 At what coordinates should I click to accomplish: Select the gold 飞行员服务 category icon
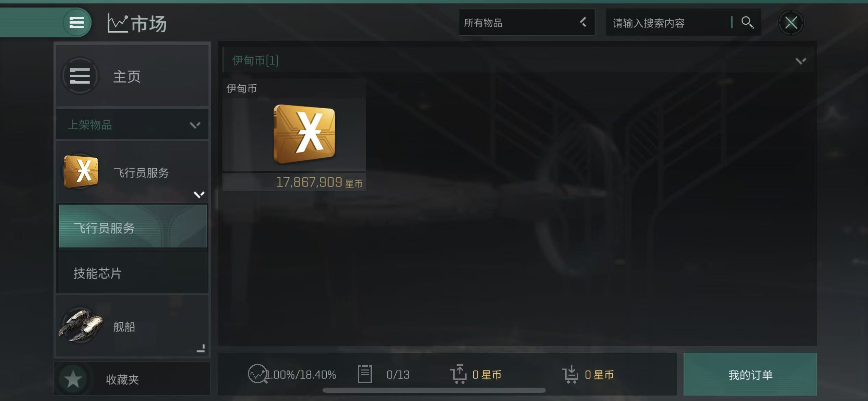coord(81,171)
